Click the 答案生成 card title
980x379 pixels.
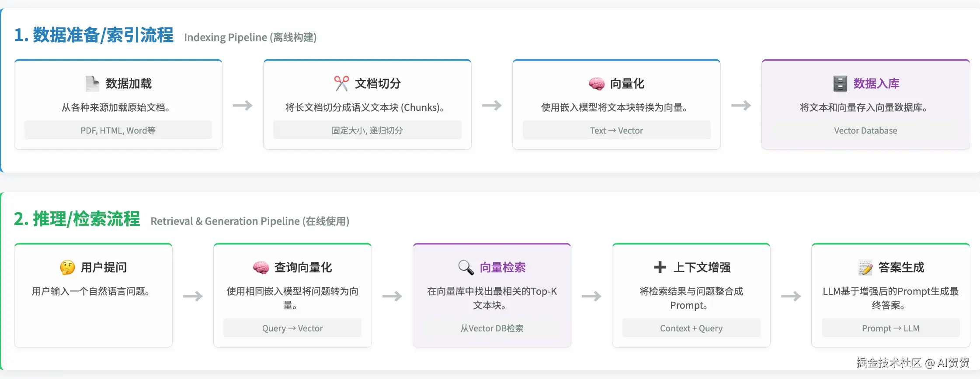coord(901,267)
